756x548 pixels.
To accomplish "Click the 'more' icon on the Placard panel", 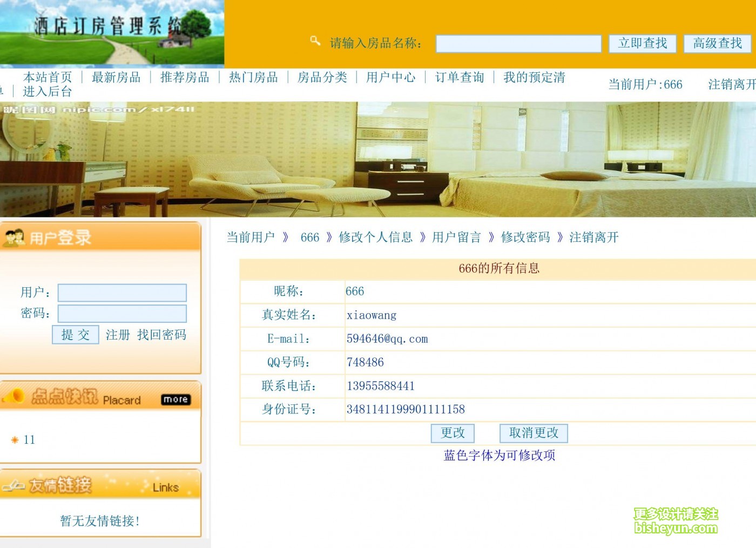I will (175, 400).
